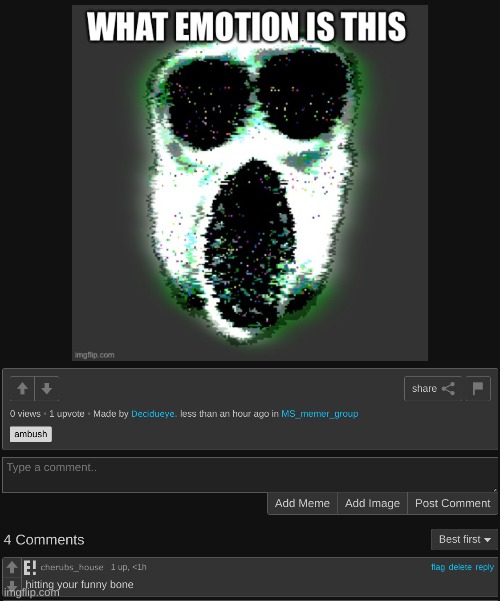
Task: Open the Best first sort dropdown
Action: (x=464, y=539)
